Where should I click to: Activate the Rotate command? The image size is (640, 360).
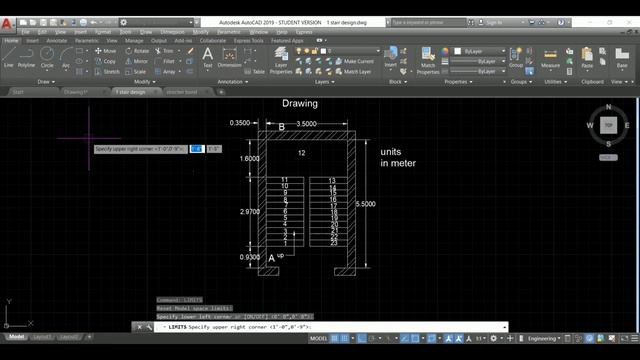pos(137,51)
